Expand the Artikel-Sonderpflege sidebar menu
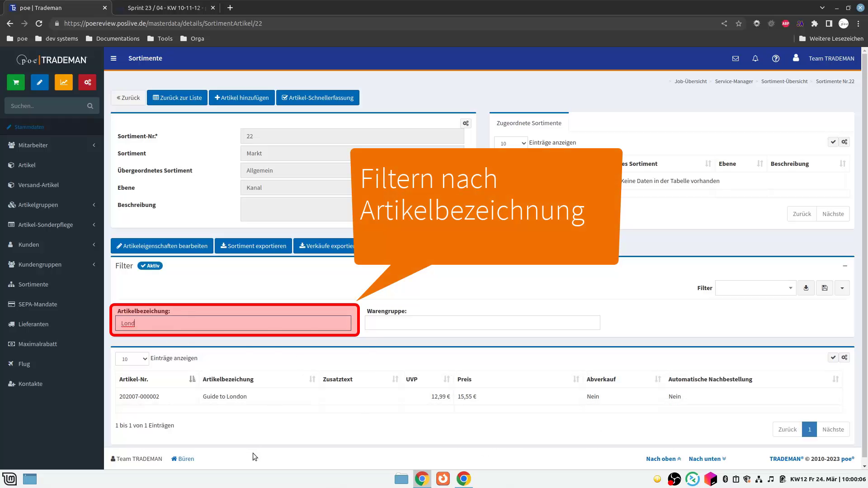The width and height of the screenshot is (868, 488). click(x=52, y=225)
